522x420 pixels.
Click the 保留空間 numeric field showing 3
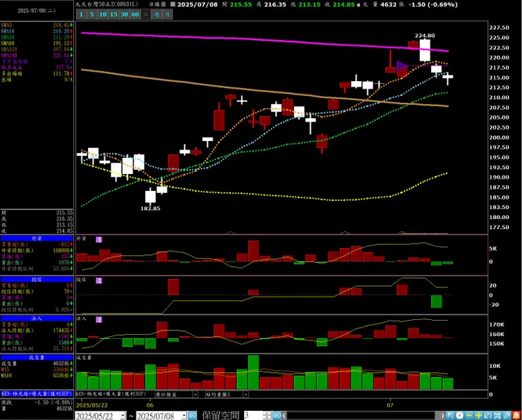pyautogui.click(x=253, y=415)
